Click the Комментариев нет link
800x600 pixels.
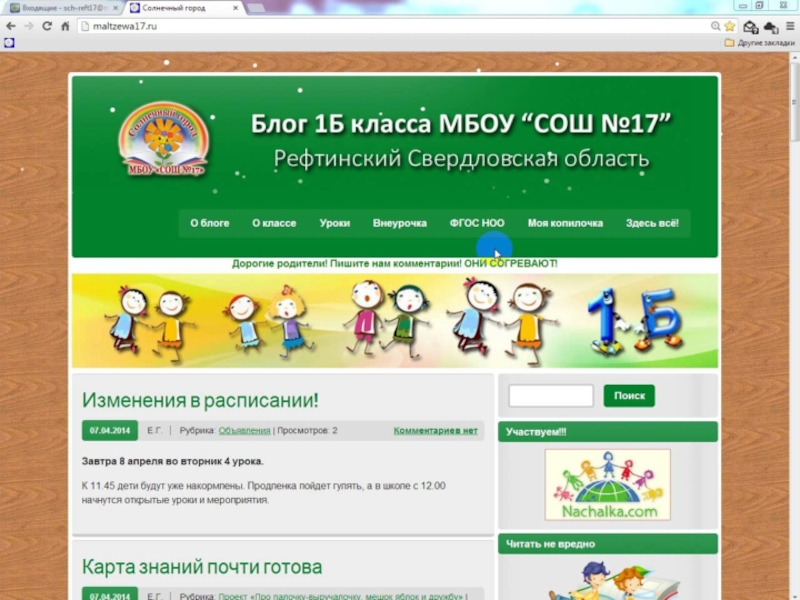(436, 431)
